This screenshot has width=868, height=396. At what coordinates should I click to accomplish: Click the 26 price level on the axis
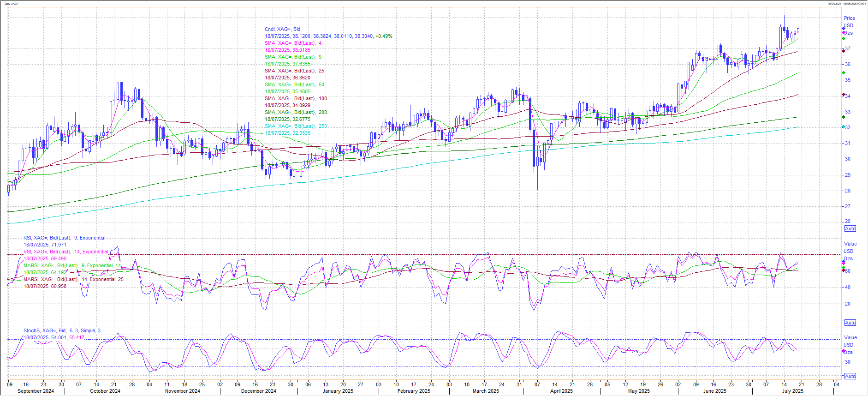coord(848,221)
